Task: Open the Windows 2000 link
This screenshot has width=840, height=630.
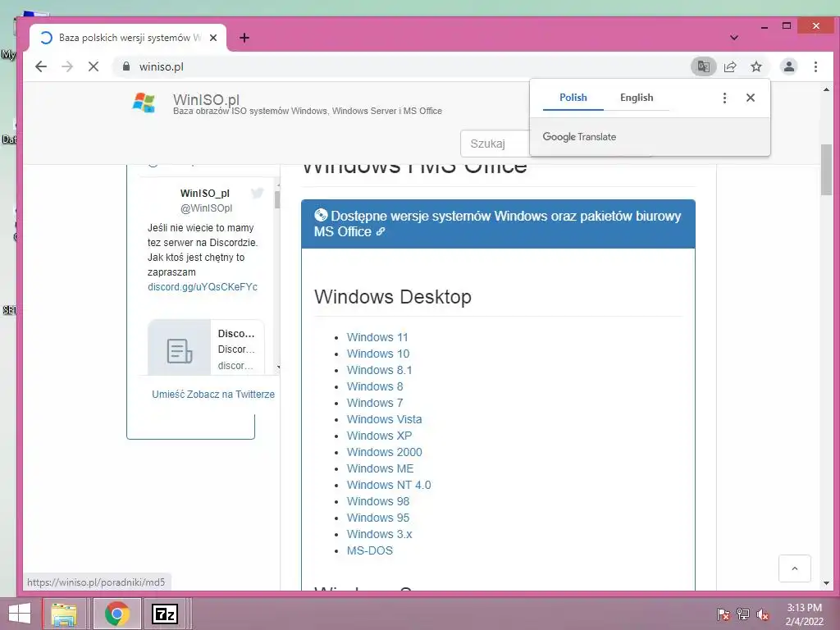Action: (x=384, y=452)
